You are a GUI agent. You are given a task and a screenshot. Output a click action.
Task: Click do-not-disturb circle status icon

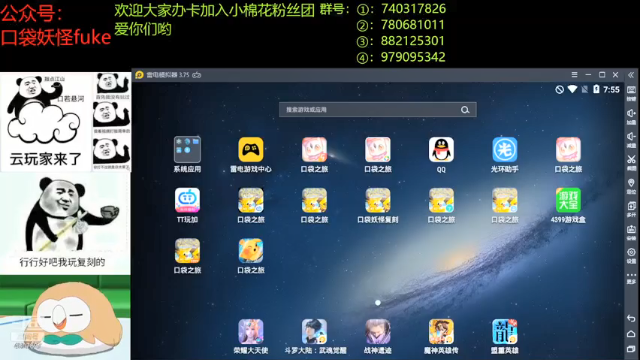[x=559, y=89]
